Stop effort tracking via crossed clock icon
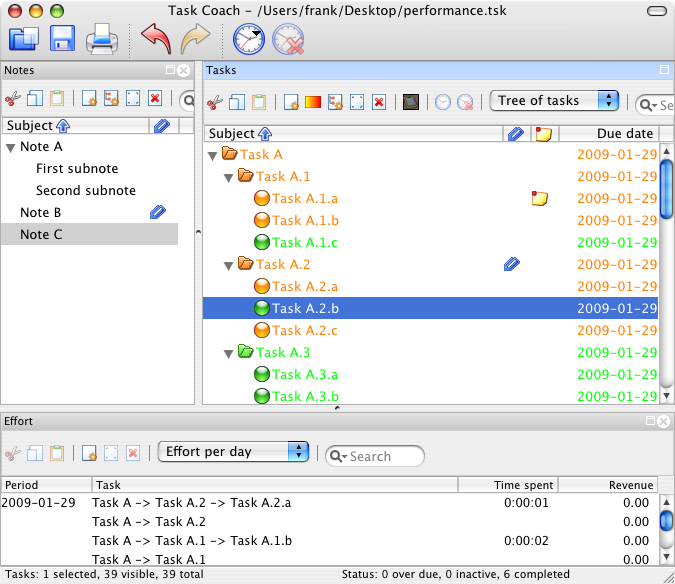The height and width of the screenshot is (584, 675). pyautogui.click(x=288, y=40)
